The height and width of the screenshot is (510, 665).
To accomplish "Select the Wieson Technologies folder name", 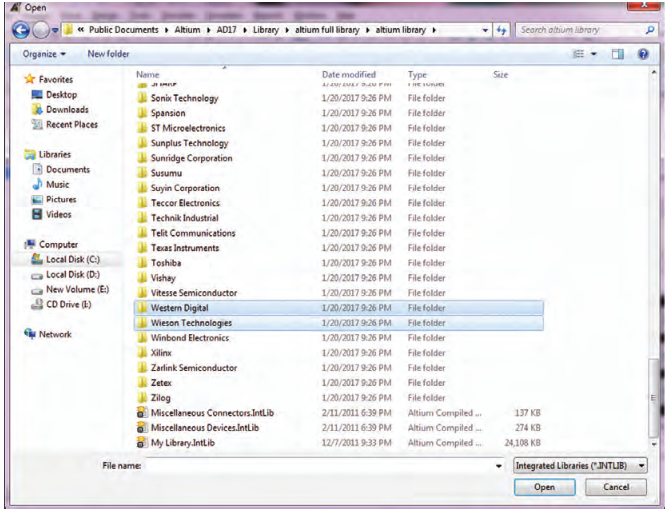I will (191, 323).
